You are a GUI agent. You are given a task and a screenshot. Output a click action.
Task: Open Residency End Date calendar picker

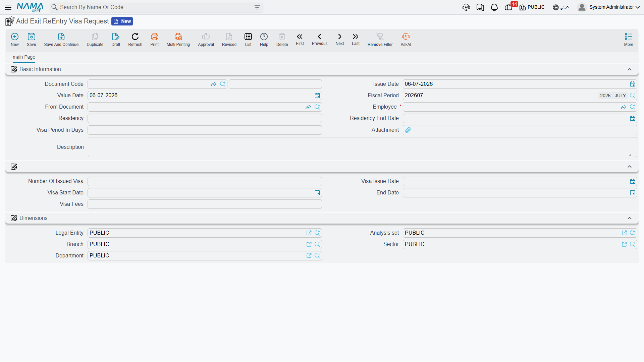click(633, 118)
